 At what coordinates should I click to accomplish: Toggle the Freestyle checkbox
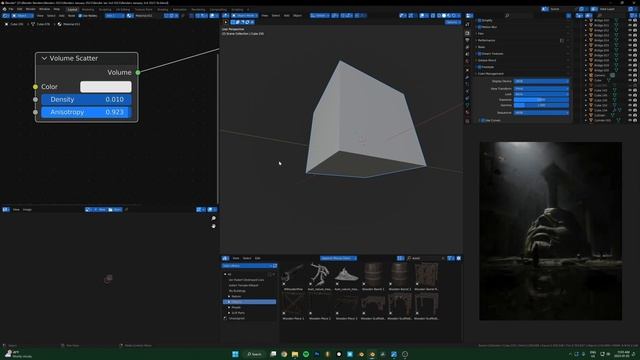(480, 67)
